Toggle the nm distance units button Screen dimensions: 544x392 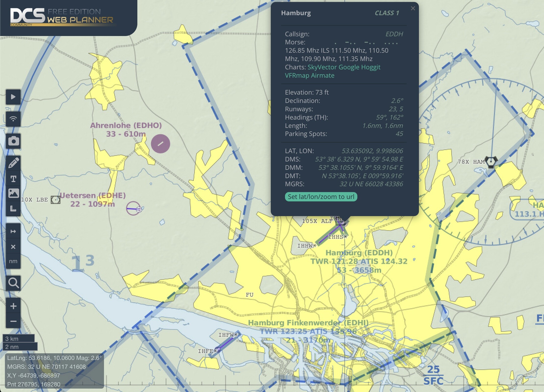[13, 261]
